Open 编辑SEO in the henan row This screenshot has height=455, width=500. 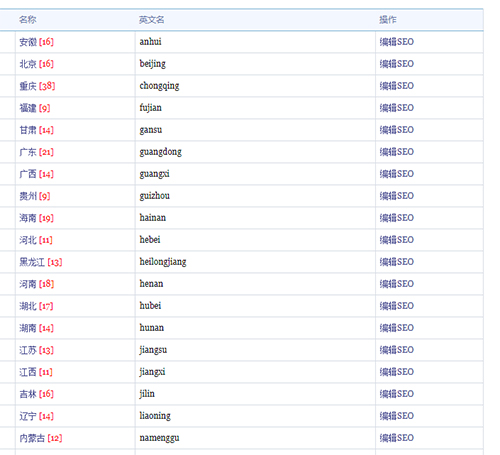click(397, 284)
